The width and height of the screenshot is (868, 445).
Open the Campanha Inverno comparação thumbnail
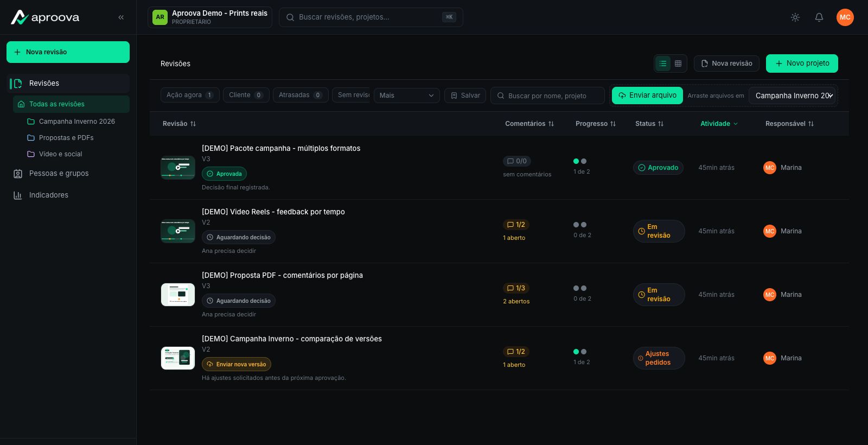178,358
